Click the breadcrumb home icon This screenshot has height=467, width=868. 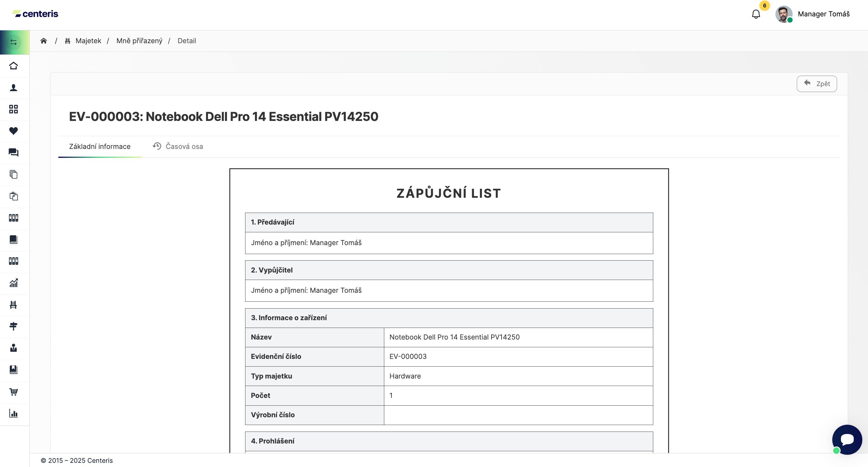pos(43,41)
